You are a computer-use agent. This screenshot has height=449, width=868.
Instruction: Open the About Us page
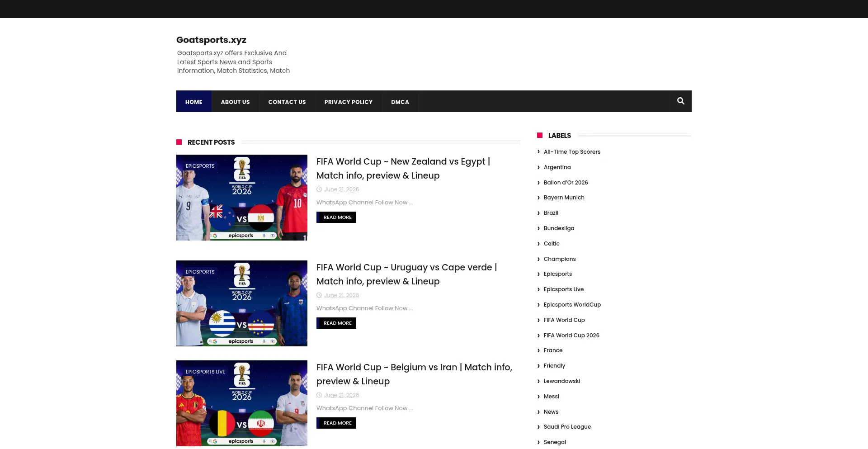pyautogui.click(x=235, y=102)
